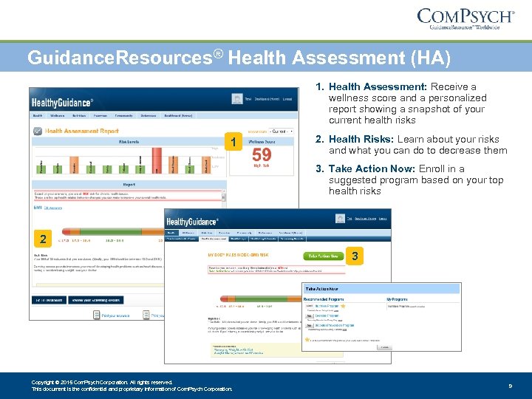Click the user avatar in the back HealthyGuidance window
The height and width of the screenshot is (399, 532).
[x=237, y=99]
